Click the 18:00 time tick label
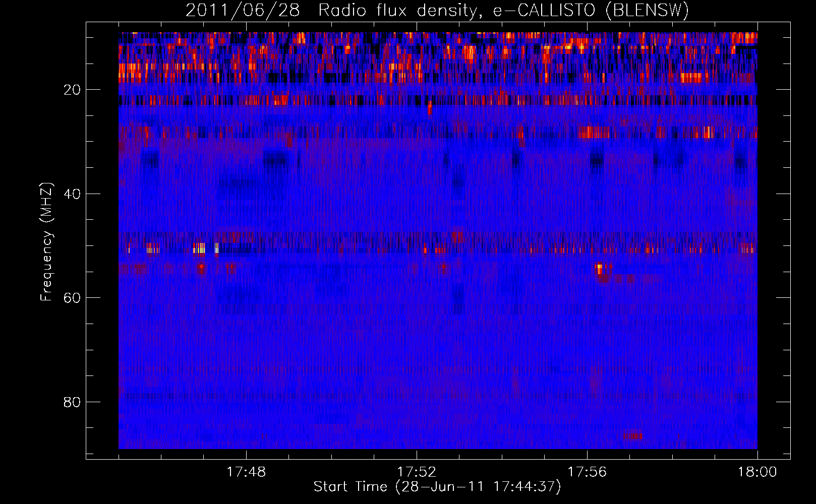Image resolution: width=816 pixels, height=504 pixels. (757, 472)
